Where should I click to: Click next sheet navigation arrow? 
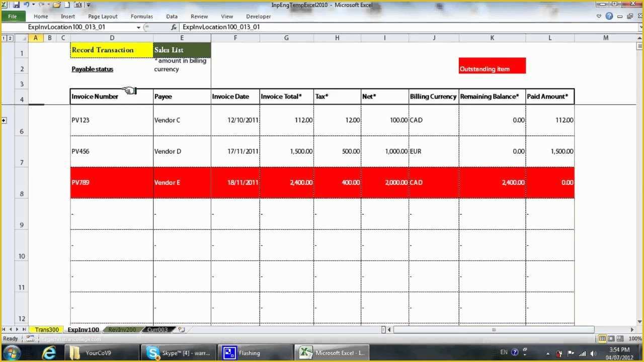click(x=17, y=329)
